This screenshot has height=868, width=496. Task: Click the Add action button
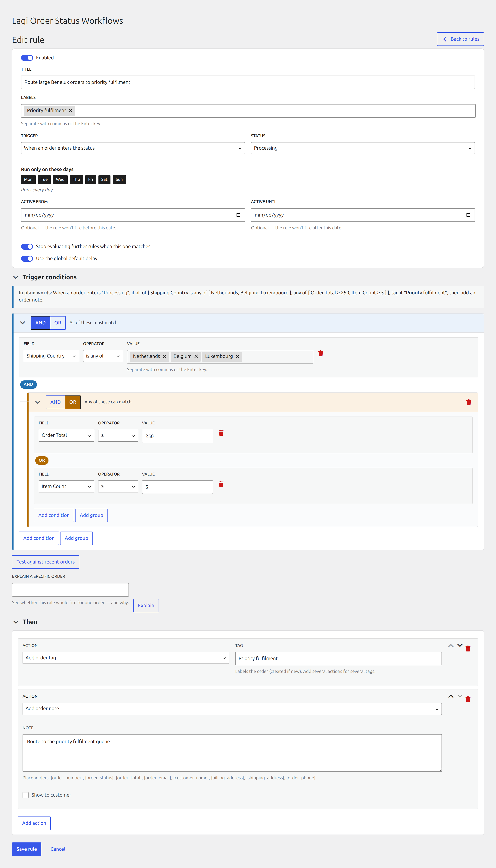coord(34,823)
